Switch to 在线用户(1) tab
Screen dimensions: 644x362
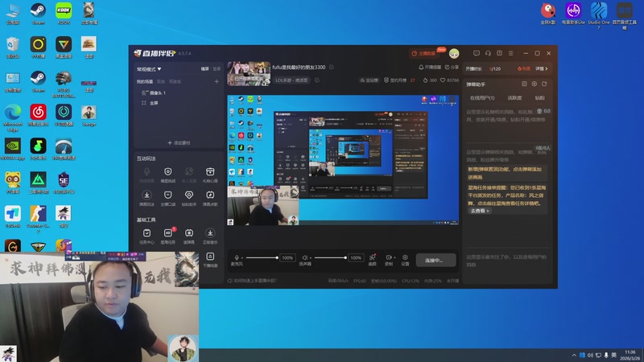tap(482, 97)
